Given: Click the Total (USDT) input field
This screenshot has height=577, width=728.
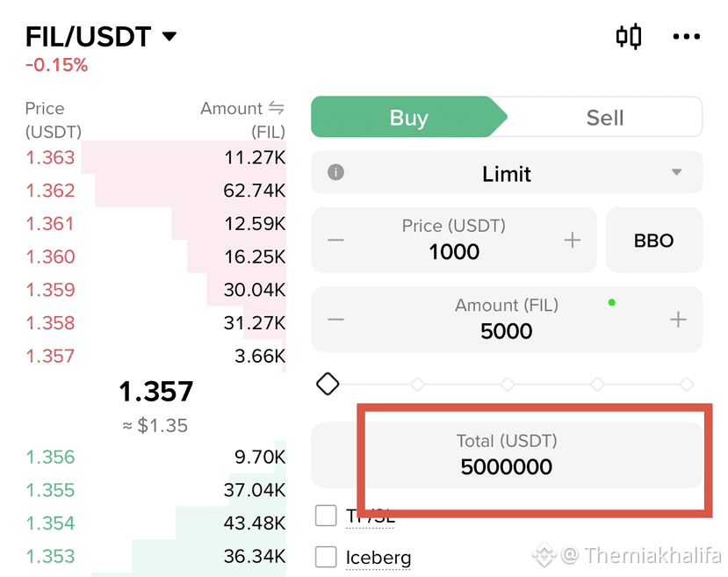Looking at the screenshot, I should (507, 455).
